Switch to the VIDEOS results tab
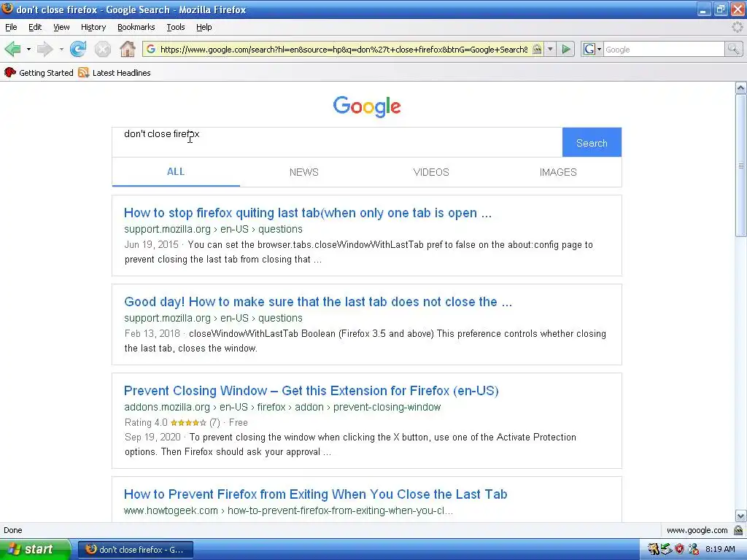Screen dimensions: 747x560 click(x=431, y=172)
